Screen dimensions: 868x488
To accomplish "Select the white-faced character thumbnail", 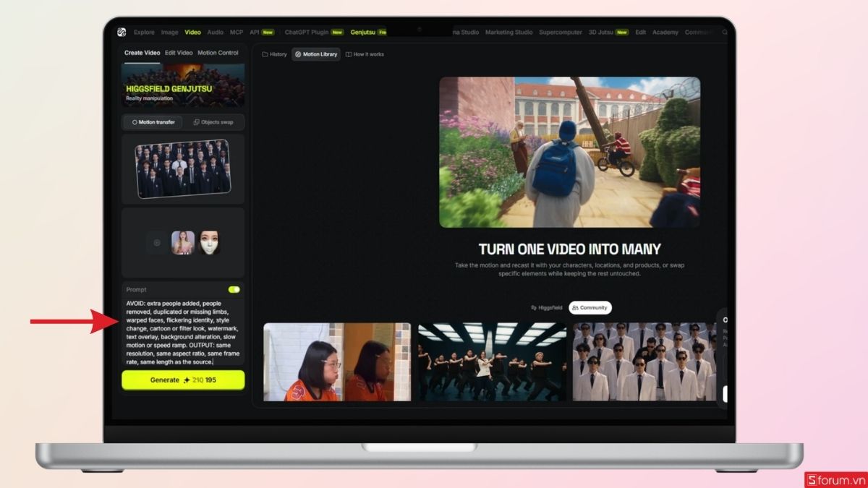I will tap(209, 243).
